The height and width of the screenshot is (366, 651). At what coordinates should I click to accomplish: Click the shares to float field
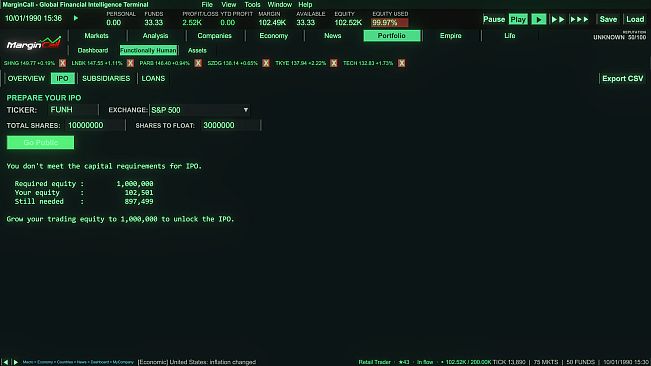click(x=231, y=125)
